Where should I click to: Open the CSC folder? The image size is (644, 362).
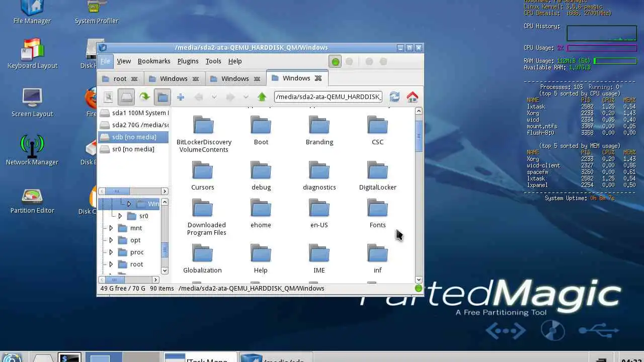pyautogui.click(x=377, y=131)
